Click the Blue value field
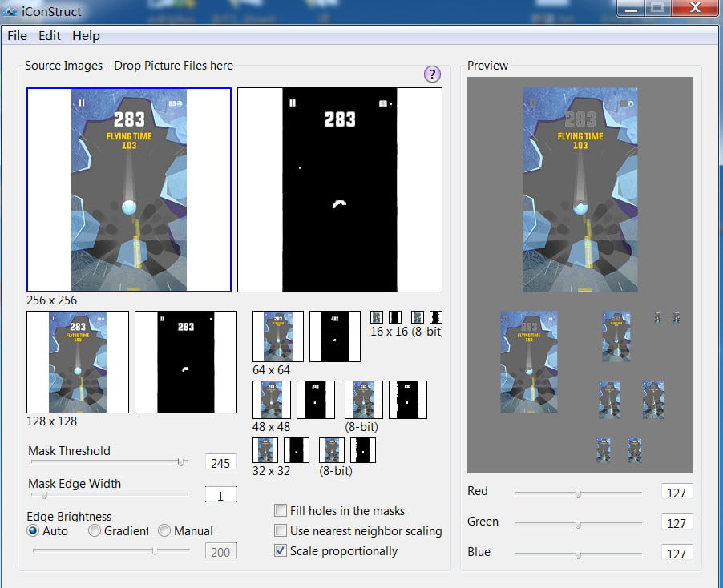The width and height of the screenshot is (723, 588). click(x=677, y=553)
